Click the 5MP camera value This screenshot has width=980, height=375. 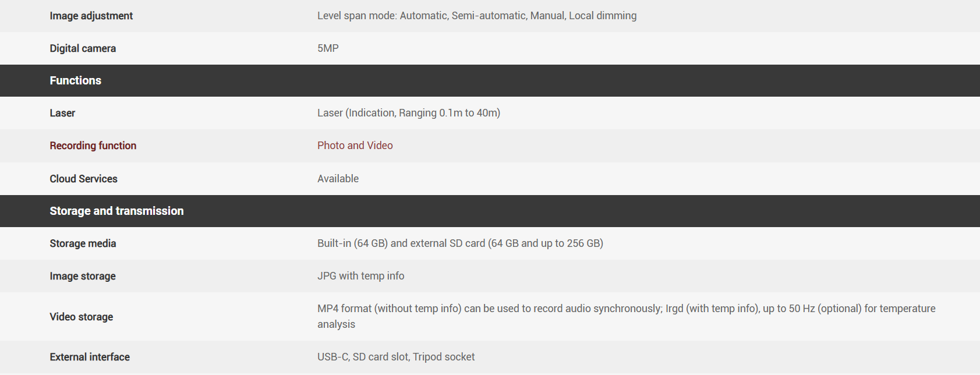tap(328, 48)
